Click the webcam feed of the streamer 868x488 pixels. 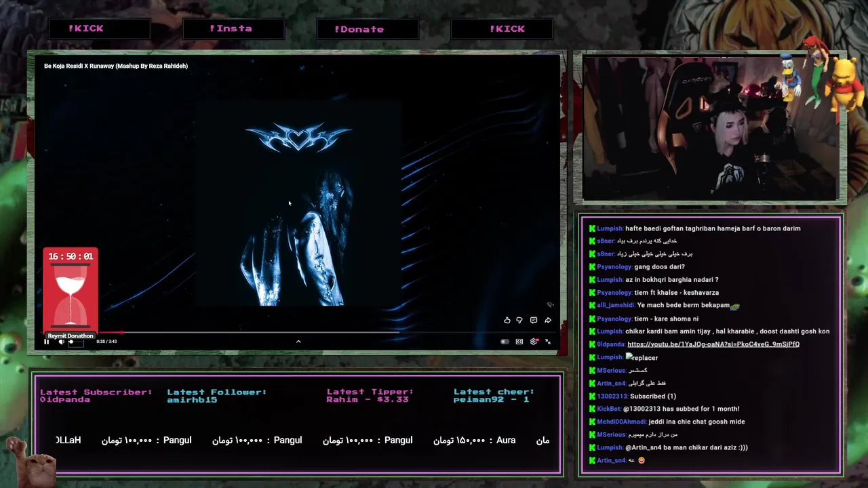point(710,129)
